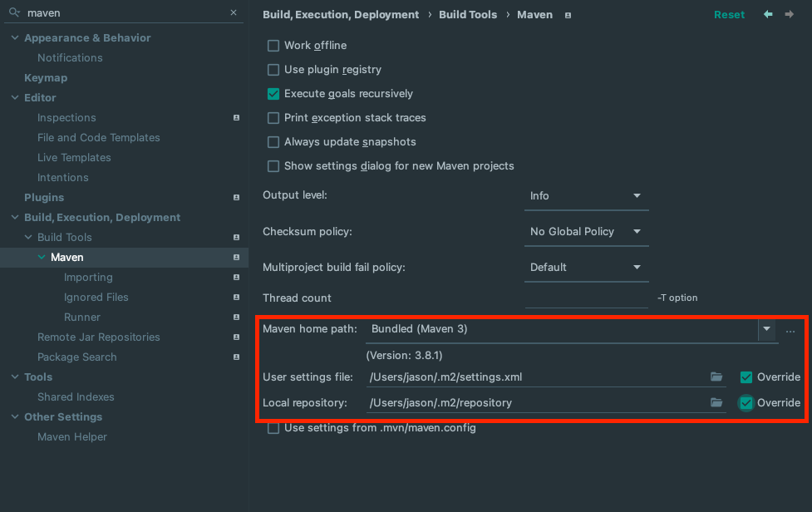Collapse the Appearance & Behavior section
812x512 pixels.
tap(15, 38)
